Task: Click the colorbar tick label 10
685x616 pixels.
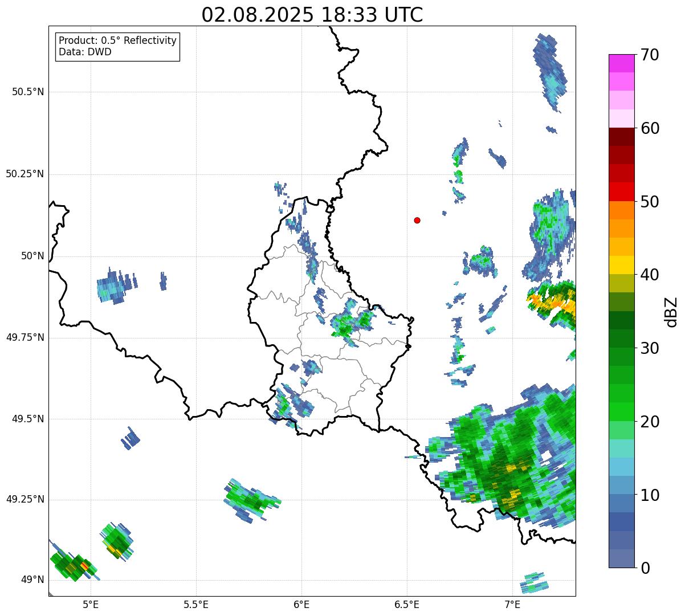Action: [650, 495]
